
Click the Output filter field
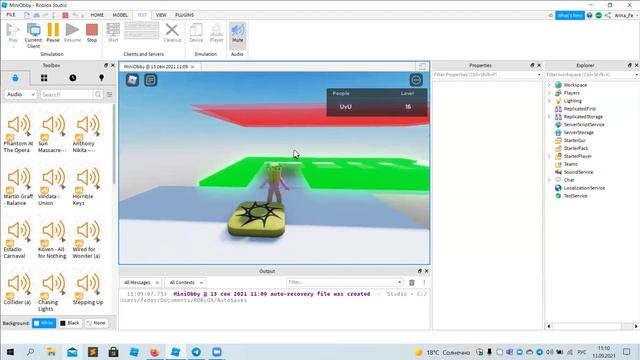[344, 282]
